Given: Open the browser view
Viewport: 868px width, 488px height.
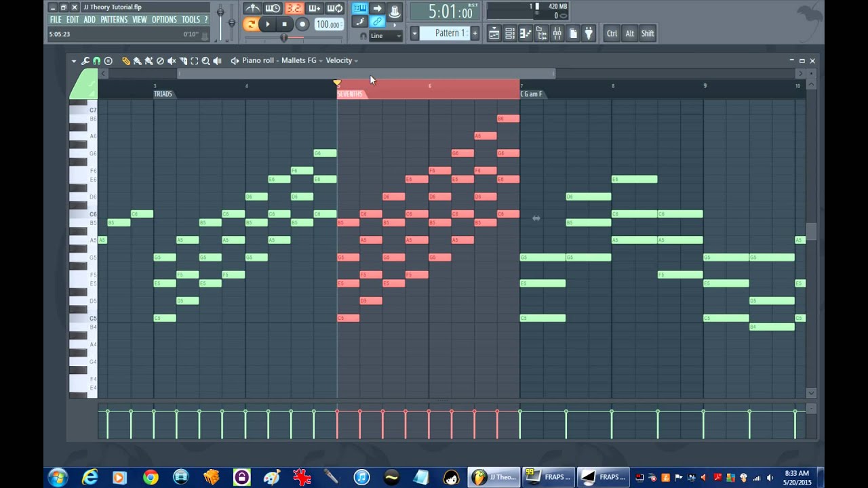Looking at the screenshot, I should (x=541, y=33).
